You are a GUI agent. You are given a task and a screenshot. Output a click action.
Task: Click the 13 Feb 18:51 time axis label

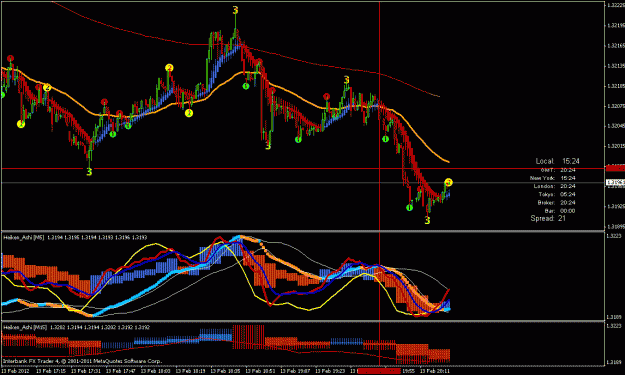(x=260, y=371)
